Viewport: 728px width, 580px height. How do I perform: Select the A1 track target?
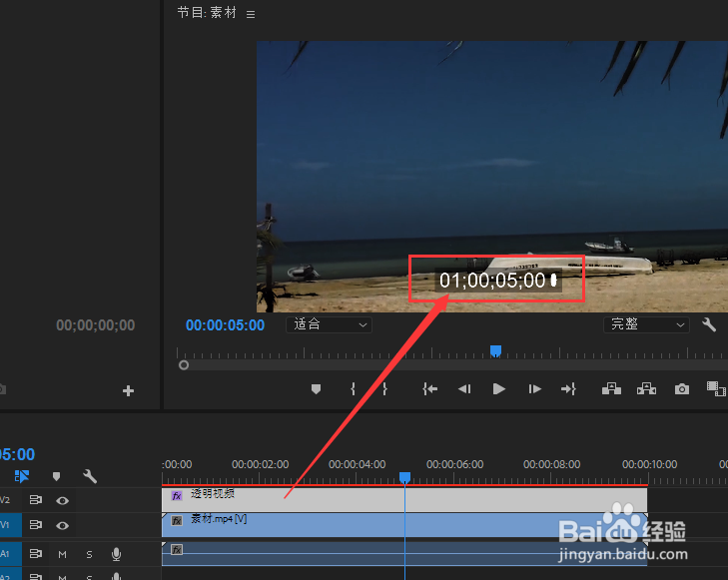10,554
